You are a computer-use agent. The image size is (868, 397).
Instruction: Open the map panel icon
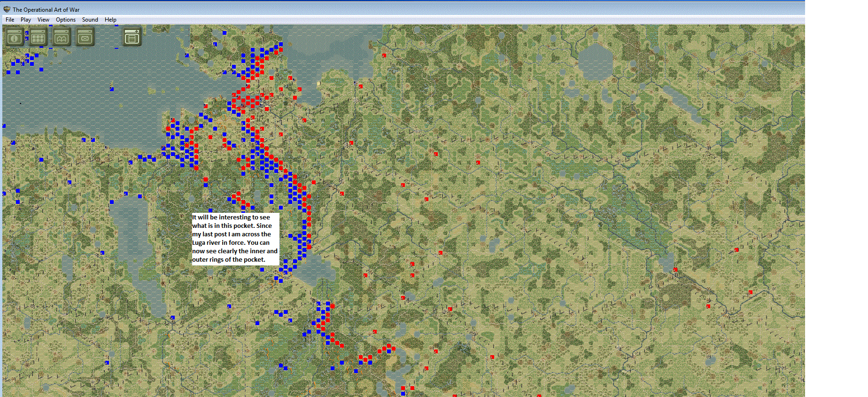pos(62,37)
